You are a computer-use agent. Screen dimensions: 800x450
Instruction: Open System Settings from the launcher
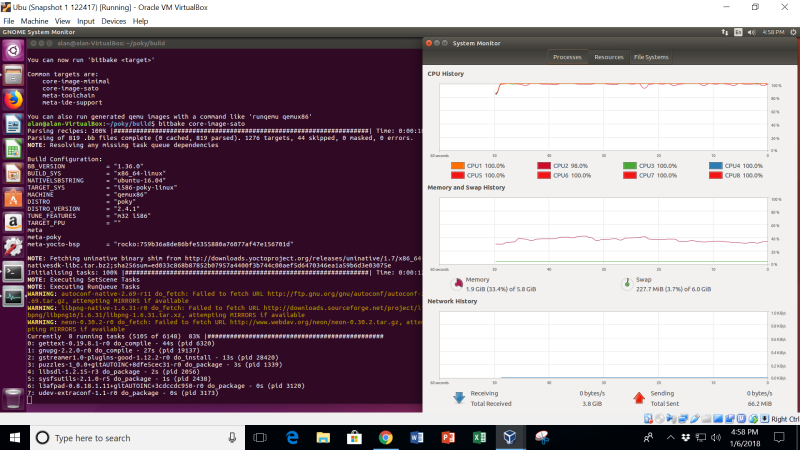point(13,247)
